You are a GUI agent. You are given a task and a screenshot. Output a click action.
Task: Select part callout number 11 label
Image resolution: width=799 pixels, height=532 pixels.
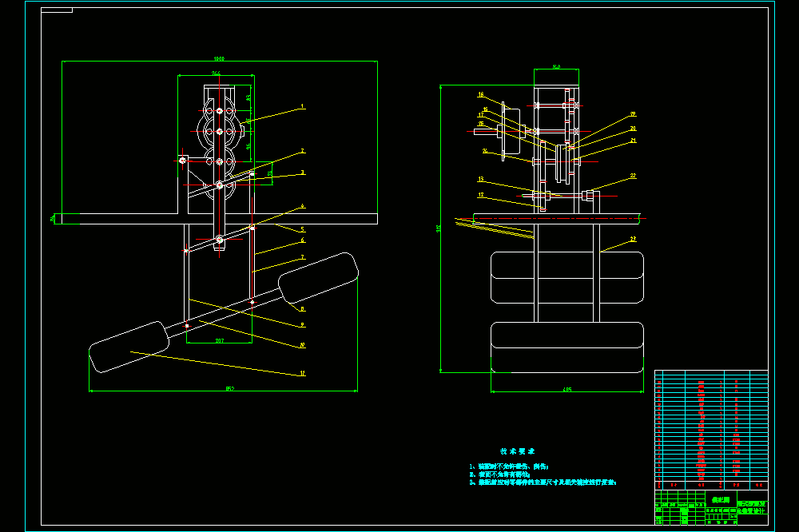[302, 373]
